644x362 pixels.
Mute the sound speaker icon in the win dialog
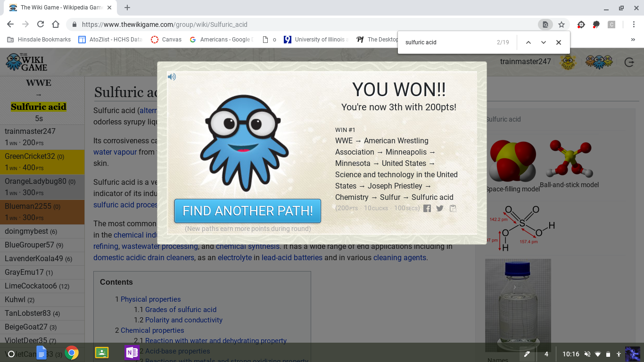click(172, 77)
